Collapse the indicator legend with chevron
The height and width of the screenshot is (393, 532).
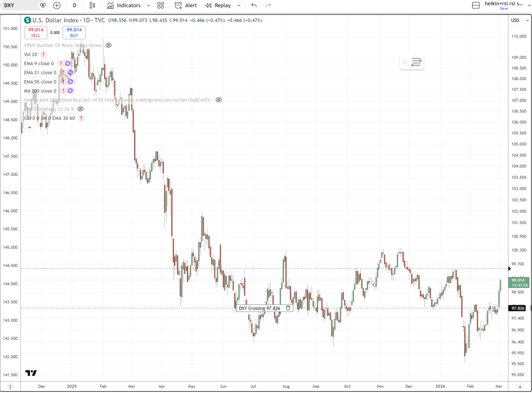point(29,128)
